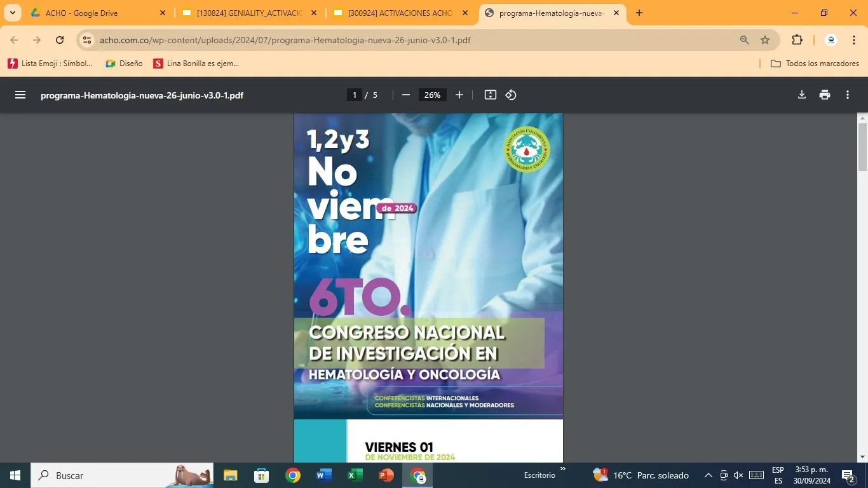Click the vertical scrollbar thumb
The height and width of the screenshot is (488, 868).
point(862,146)
